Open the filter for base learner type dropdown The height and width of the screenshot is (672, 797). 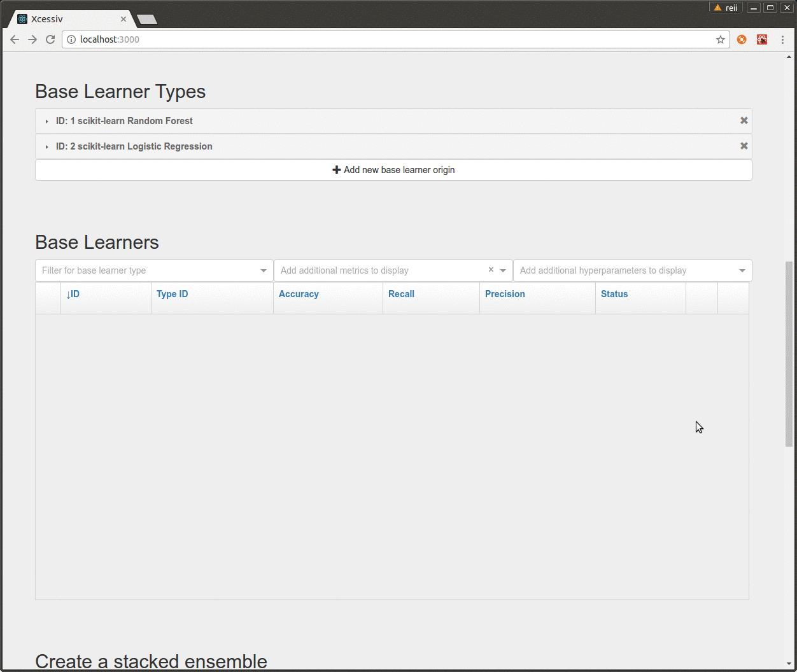pyautogui.click(x=263, y=270)
